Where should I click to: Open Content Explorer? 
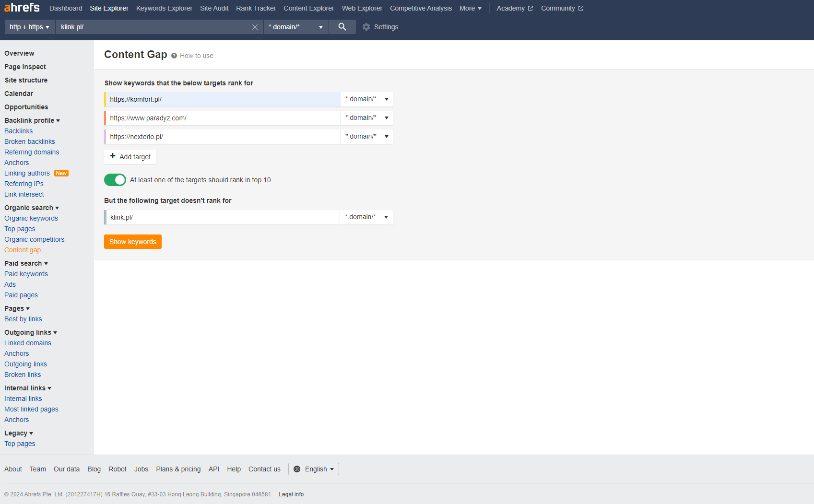pos(309,8)
